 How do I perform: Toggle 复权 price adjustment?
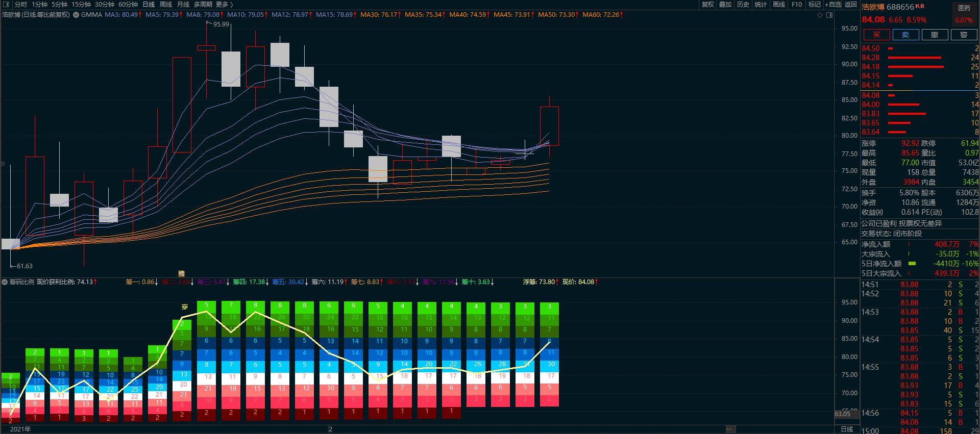click(707, 5)
